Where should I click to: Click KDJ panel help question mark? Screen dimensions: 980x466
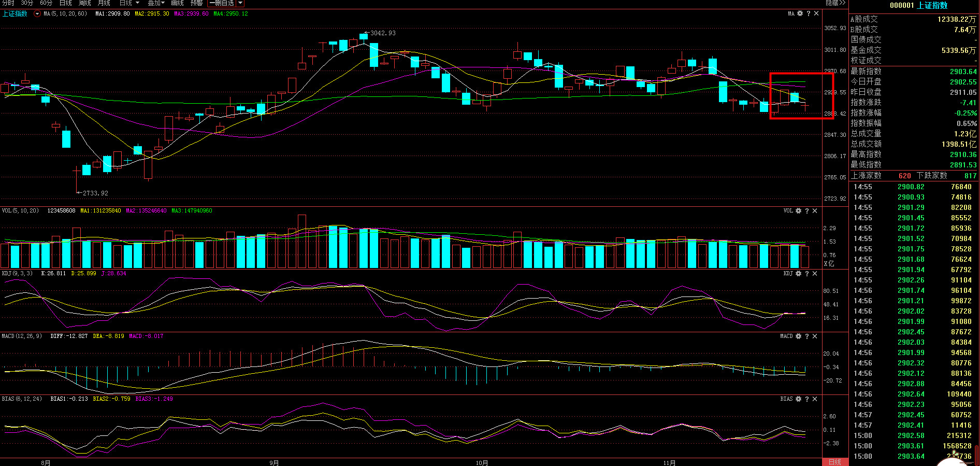(x=806, y=274)
